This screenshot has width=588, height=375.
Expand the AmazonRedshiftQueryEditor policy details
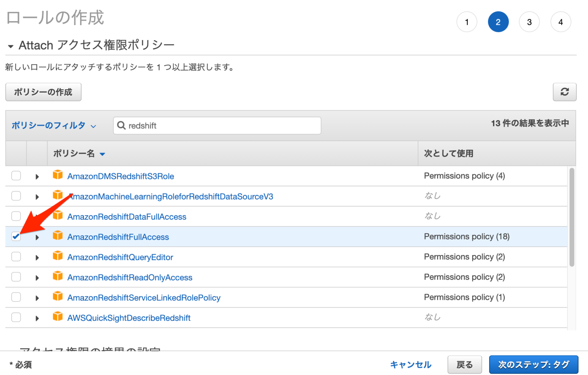point(37,257)
